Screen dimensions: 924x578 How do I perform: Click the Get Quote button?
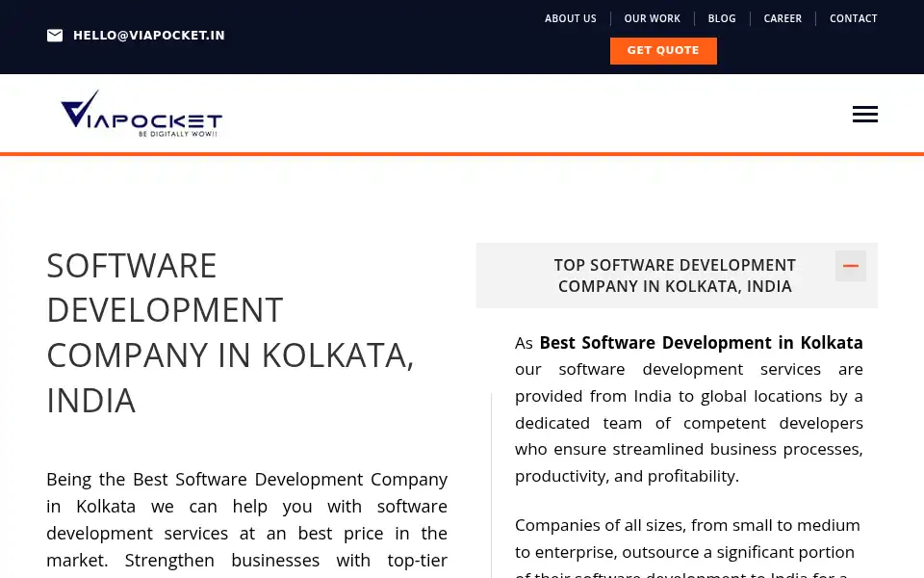[663, 51]
